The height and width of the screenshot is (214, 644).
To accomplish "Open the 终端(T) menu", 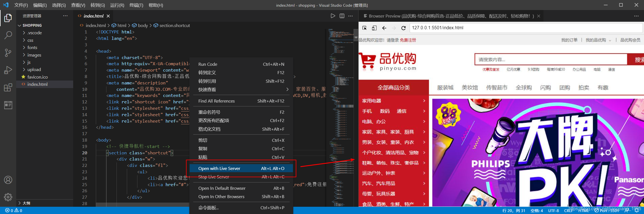I will 136,5.
